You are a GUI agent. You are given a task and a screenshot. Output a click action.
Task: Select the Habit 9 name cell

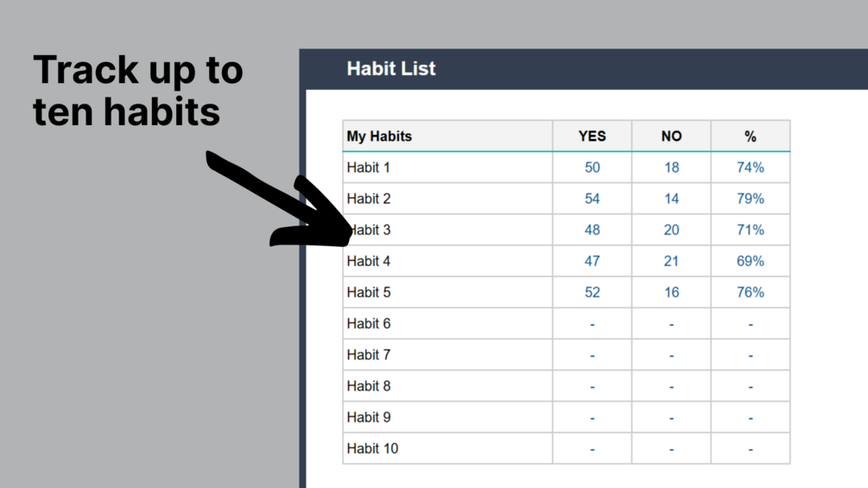(447, 417)
